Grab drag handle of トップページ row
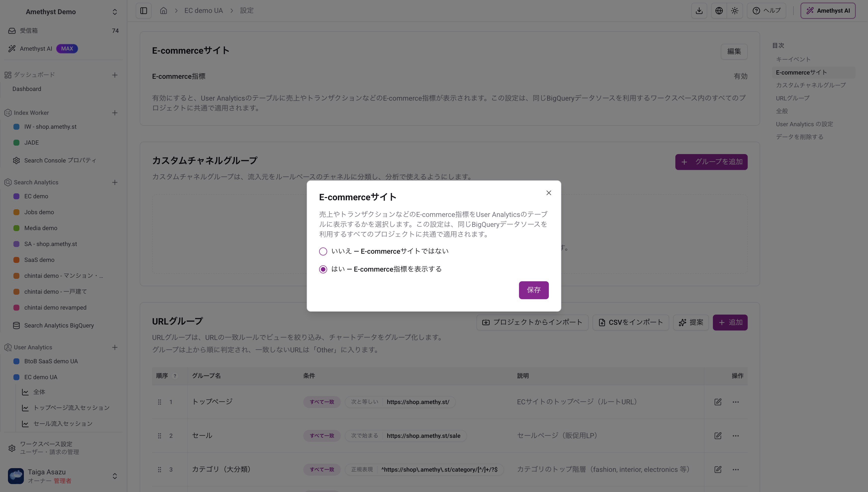 160,402
